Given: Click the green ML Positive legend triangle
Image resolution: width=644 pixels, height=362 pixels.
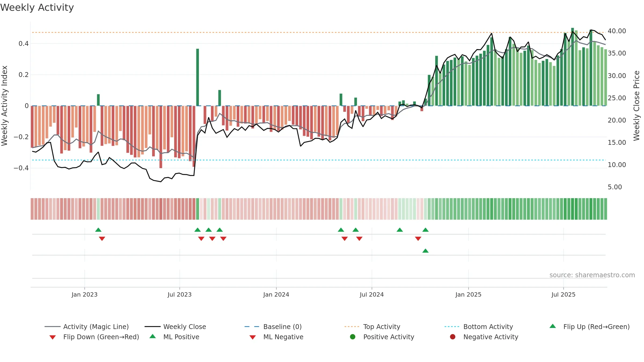Looking at the screenshot, I should pyautogui.click(x=153, y=336).
